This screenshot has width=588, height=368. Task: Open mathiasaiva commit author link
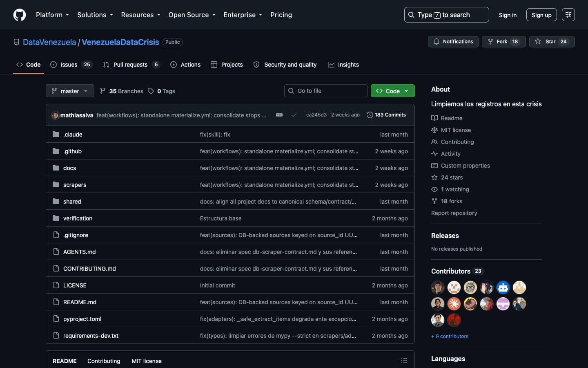[x=77, y=115]
